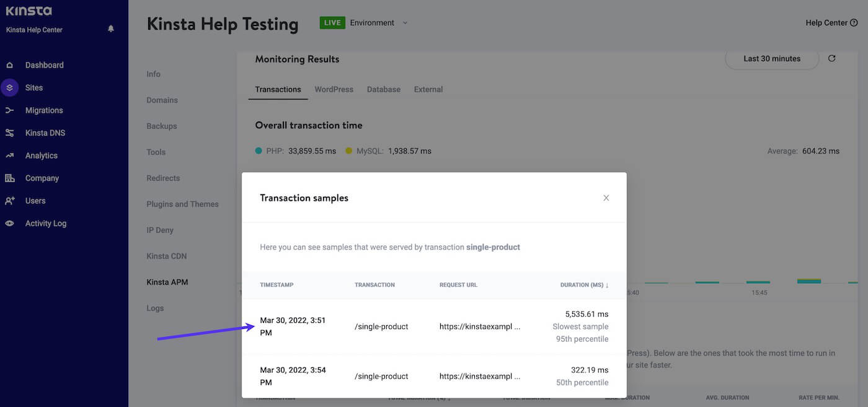Open the notifications bell

pos(111,29)
